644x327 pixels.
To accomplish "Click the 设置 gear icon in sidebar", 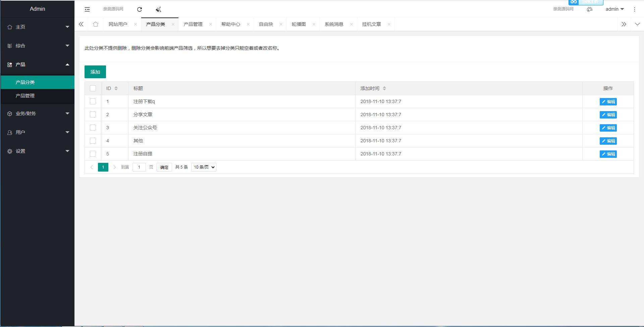I will (x=9, y=151).
